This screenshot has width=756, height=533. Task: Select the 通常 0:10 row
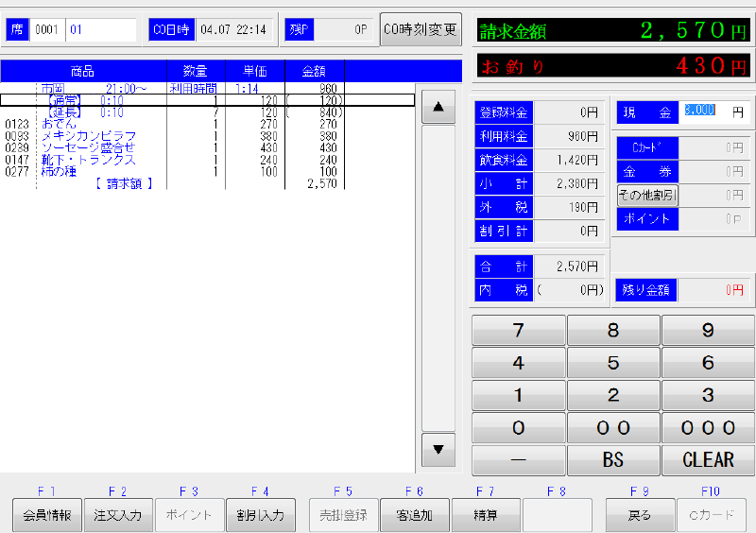[207, 100]
